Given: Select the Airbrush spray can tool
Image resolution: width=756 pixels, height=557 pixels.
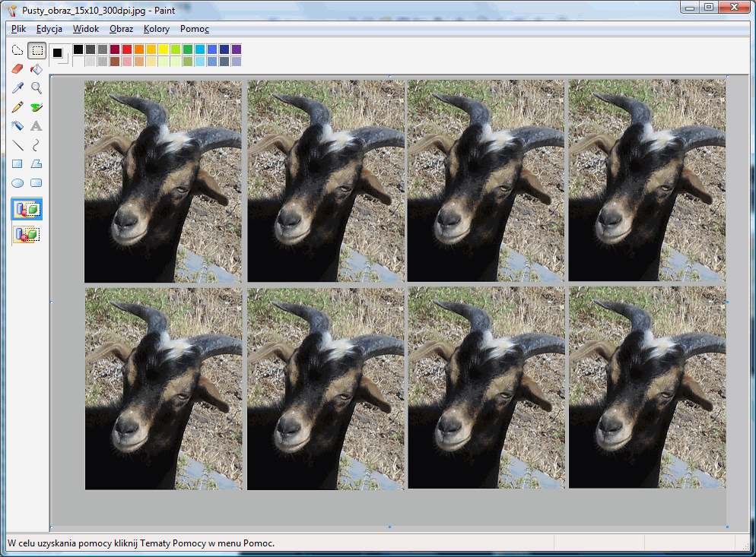Looking at the screenshot, I should pos(17,126).
